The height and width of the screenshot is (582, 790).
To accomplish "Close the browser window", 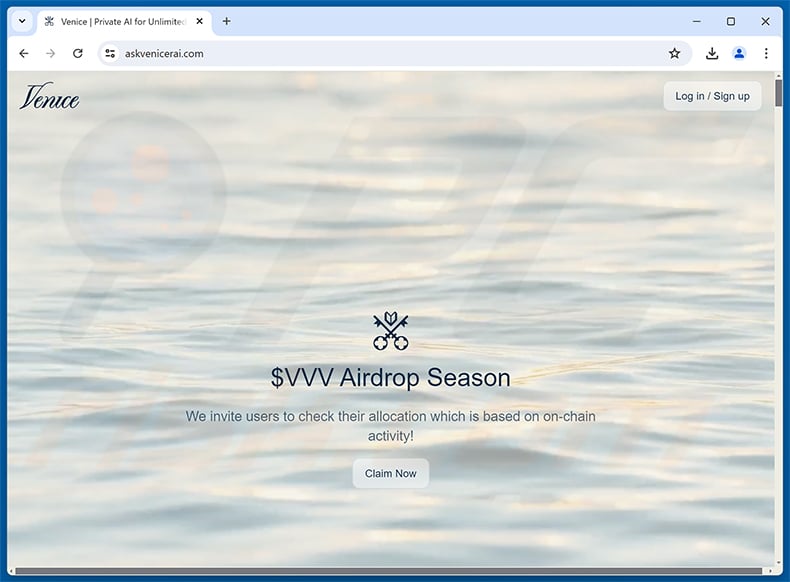I will click(x=765, y=22).
